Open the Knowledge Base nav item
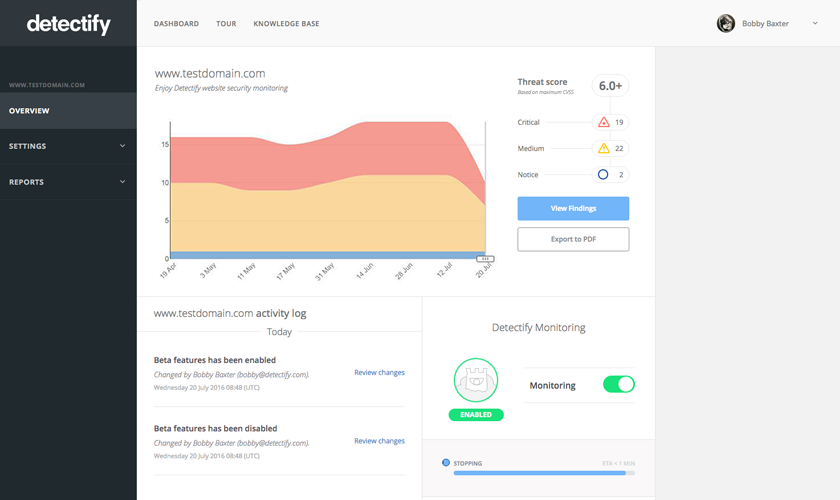The height and width of the screenshot is (500, 840). pyautogui.click(x=286, y=24)
